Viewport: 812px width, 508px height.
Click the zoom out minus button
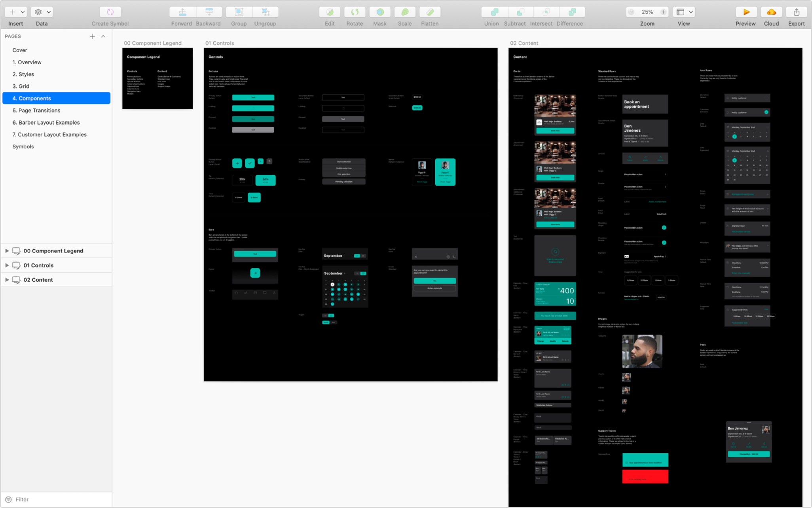[x=632, y=12]
